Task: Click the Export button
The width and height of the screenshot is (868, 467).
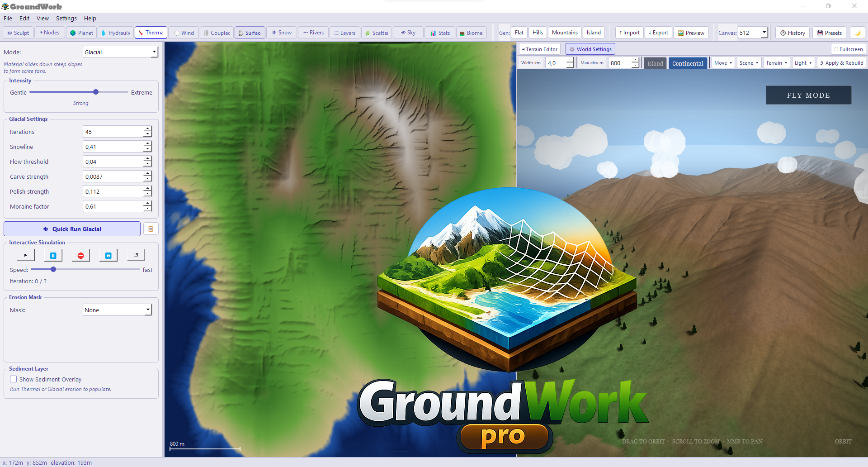Action: tap(658, 33)
